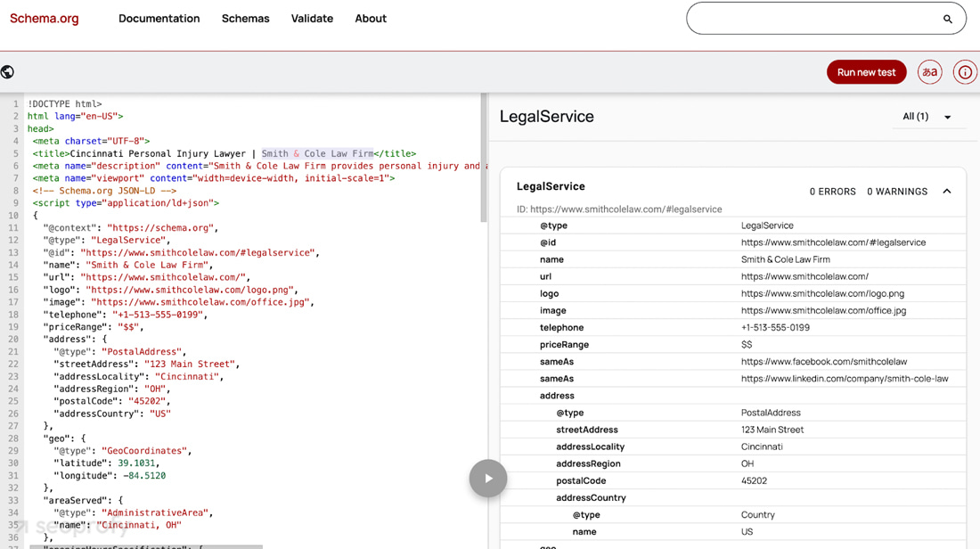Click the streetAddress row in results

[x=624, y=430]
